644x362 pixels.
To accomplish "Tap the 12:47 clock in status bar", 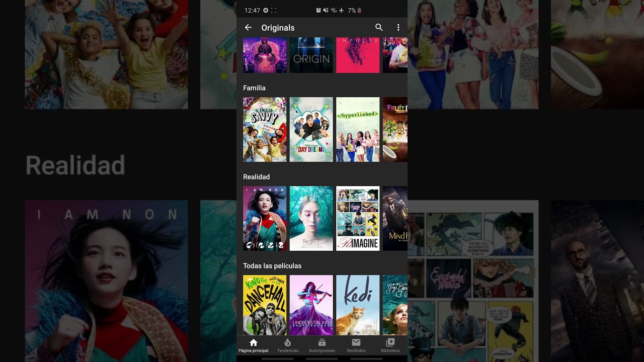I will click(252, 10).
